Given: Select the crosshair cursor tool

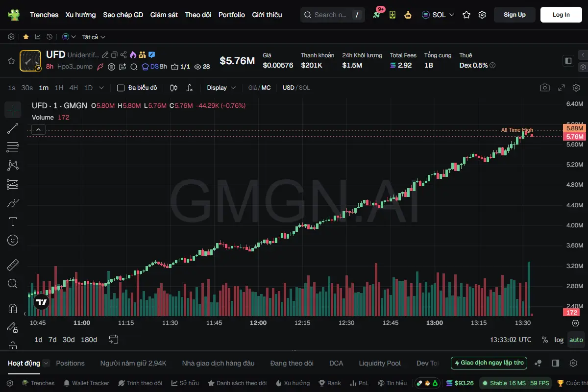Looking at the screenshot, I should click(13, 110).
